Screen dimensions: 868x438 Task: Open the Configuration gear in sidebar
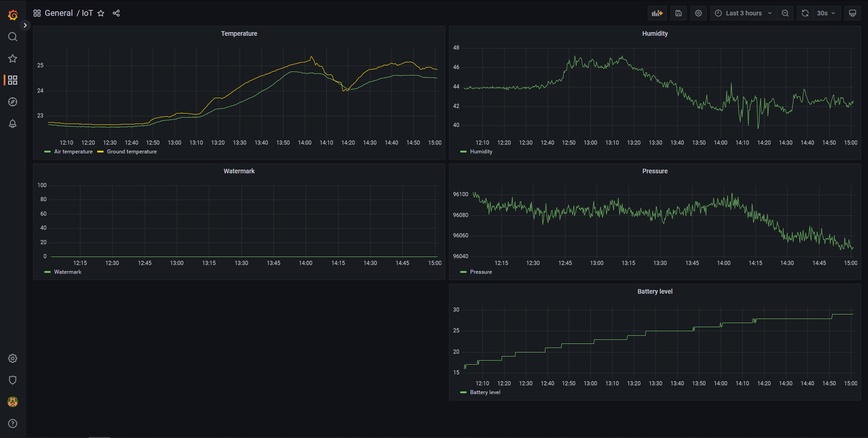point(13,358)
